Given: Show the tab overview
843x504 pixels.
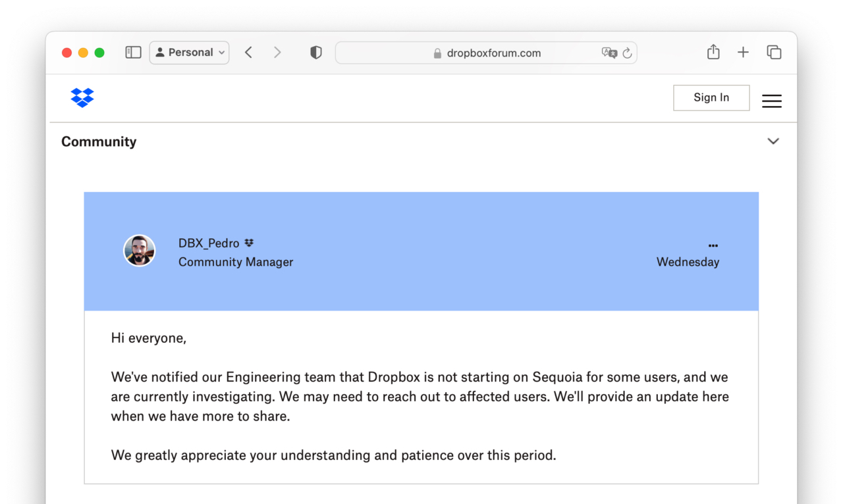Looking at the screenshot, I should click(774, 53).
